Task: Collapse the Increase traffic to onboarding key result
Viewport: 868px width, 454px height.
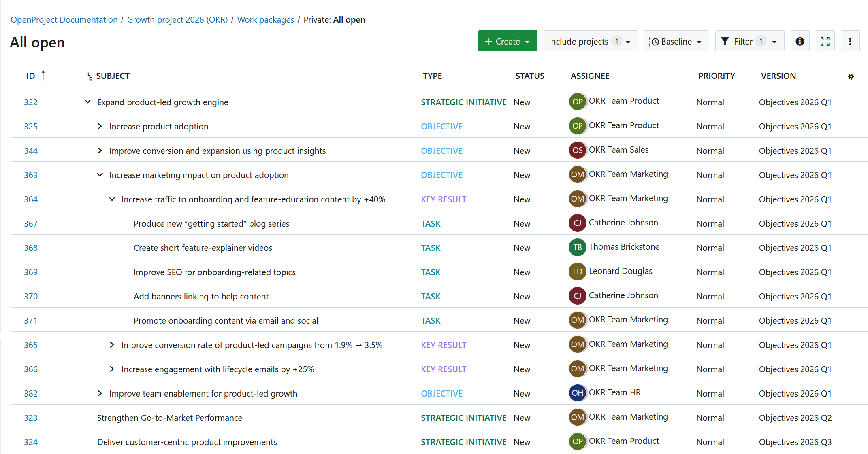Action: click(112, 199)
